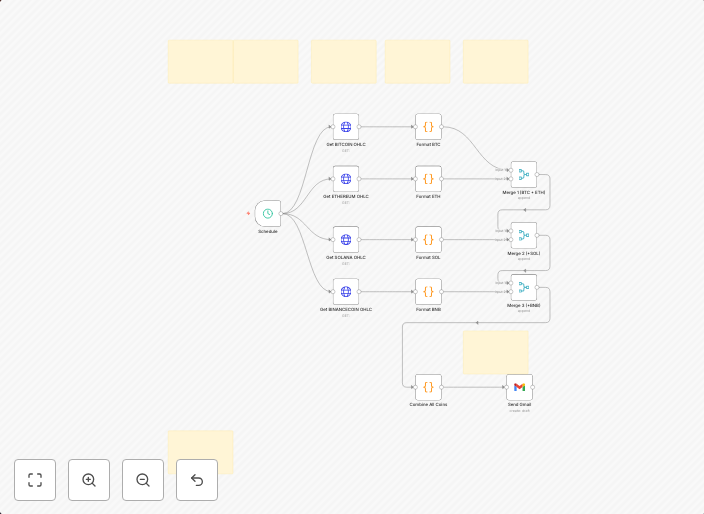This screenshot has width=704, height=514.
Task: Select the Format ETH code node
Action: point(428,179)
